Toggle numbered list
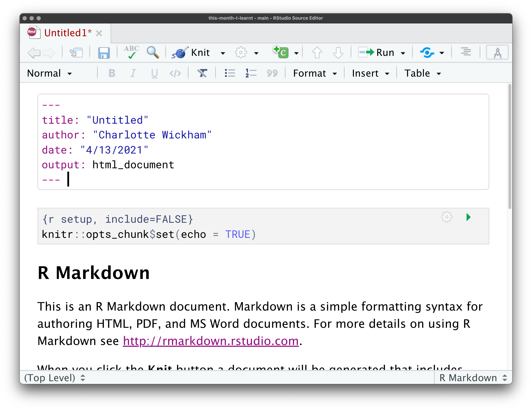This screenshot has width=532, height=410. (x=251, y=73)
